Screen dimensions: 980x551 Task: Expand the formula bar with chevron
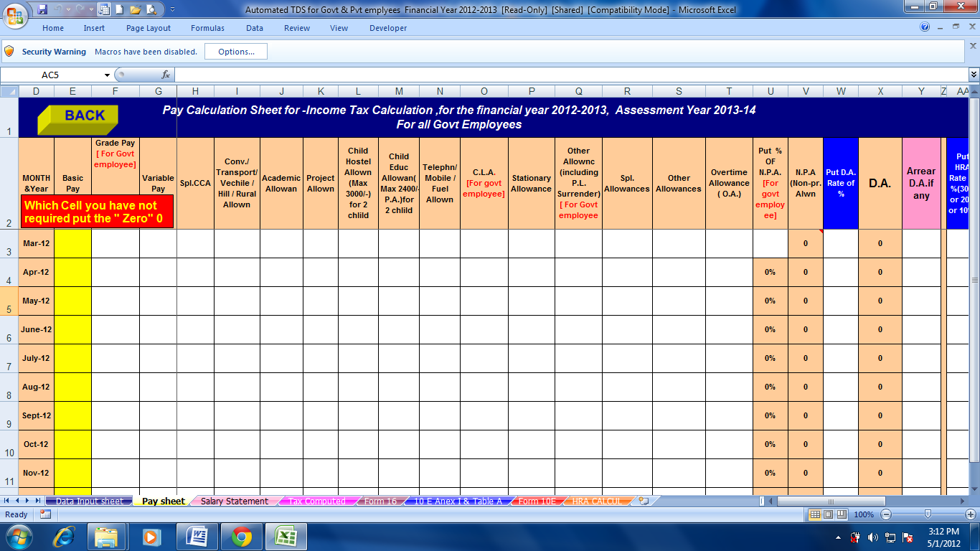point(974,75)
